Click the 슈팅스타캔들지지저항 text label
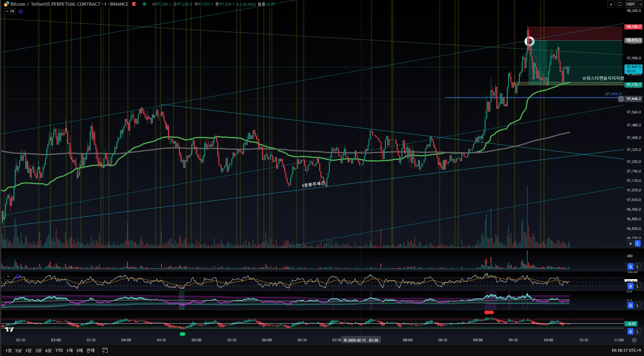This screenshot has height=356, width=644. tap(603, 78)
